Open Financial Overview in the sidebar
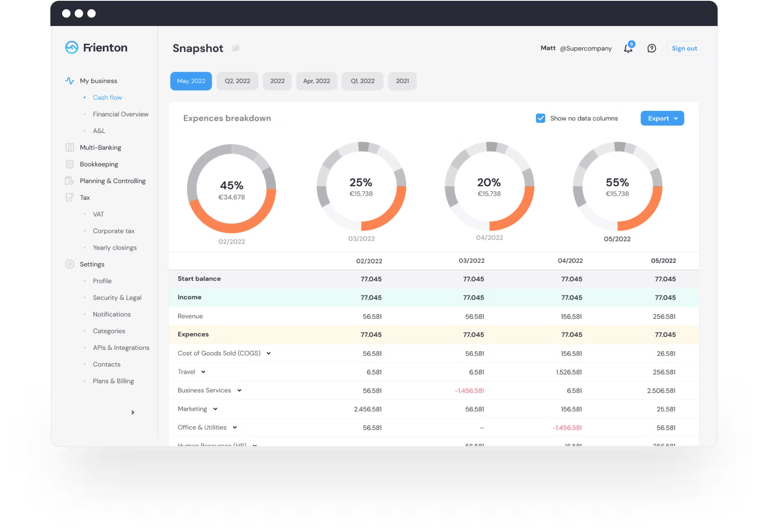The image size is (773, 532). [x=120, y=114]
